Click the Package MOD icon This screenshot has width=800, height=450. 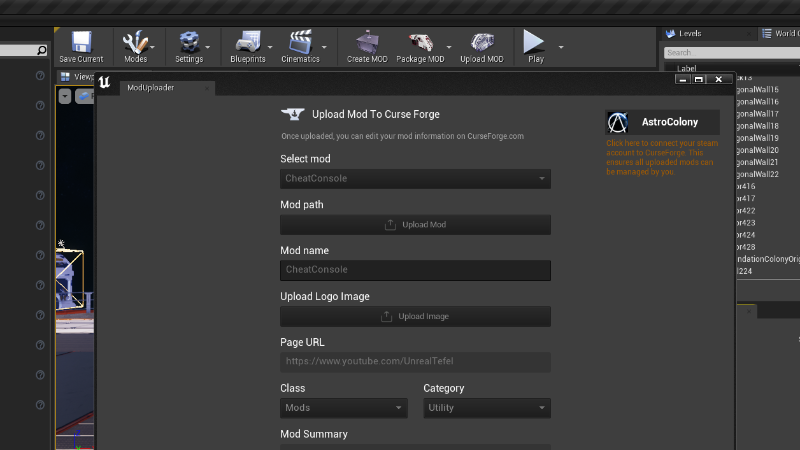point(420,42)
